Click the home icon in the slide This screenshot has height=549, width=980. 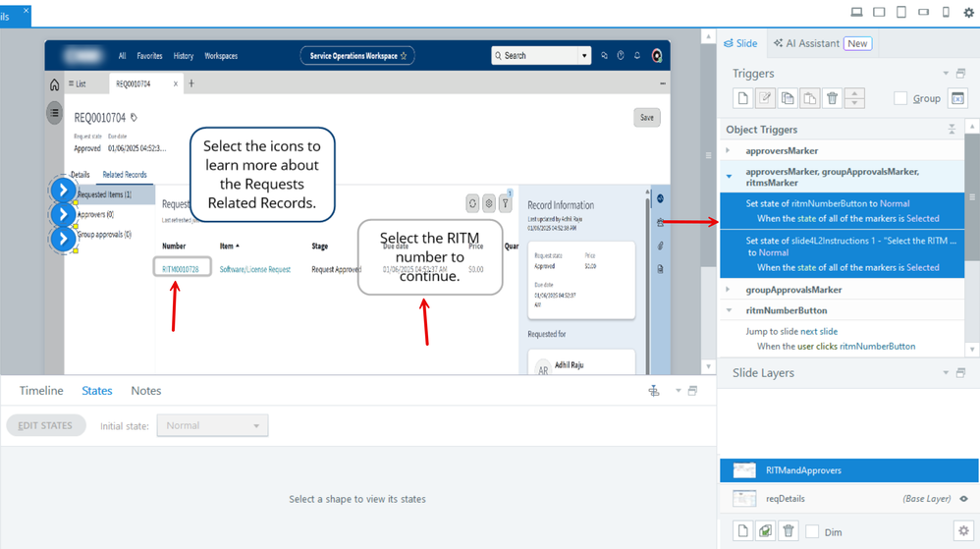tap(54, 84)
